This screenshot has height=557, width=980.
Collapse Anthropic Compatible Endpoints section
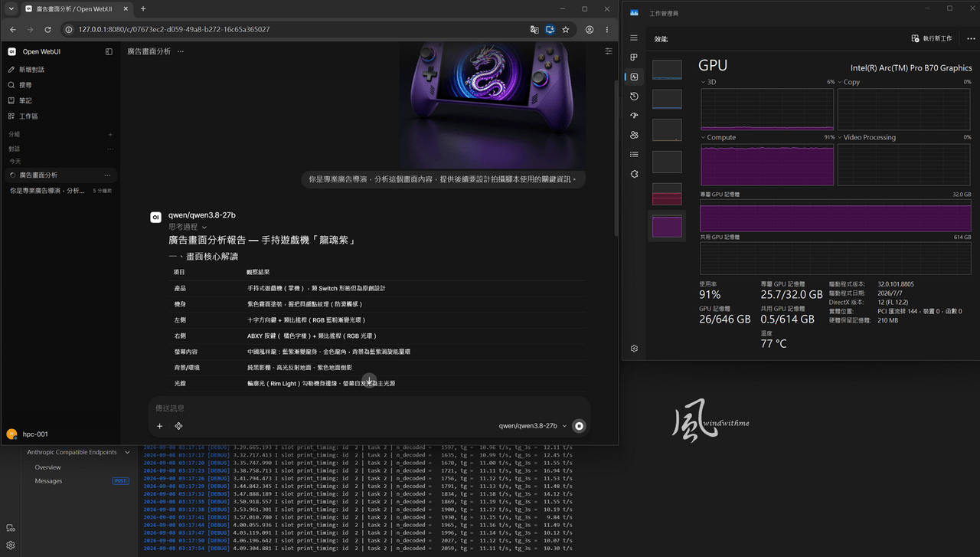click(127, 452)
